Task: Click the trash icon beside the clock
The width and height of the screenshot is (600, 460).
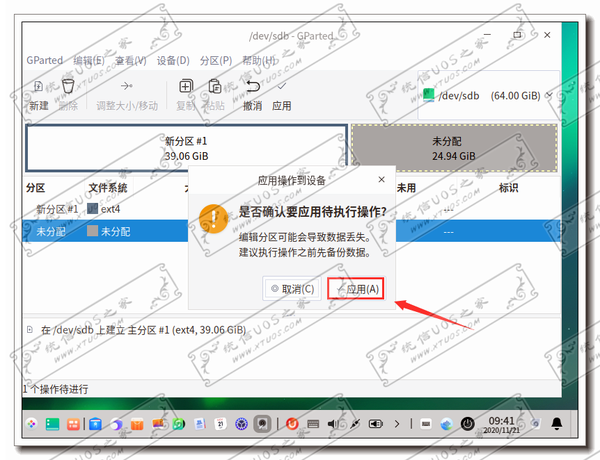Action: (536, 424)
